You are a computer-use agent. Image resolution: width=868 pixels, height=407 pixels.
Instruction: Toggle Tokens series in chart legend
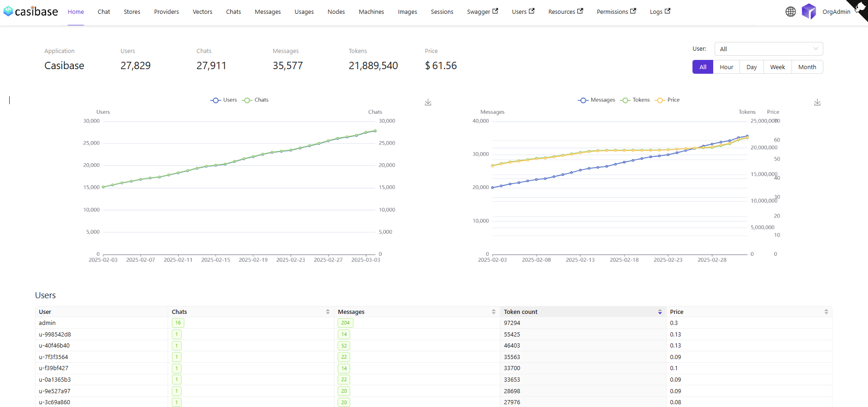coord(635,100)
